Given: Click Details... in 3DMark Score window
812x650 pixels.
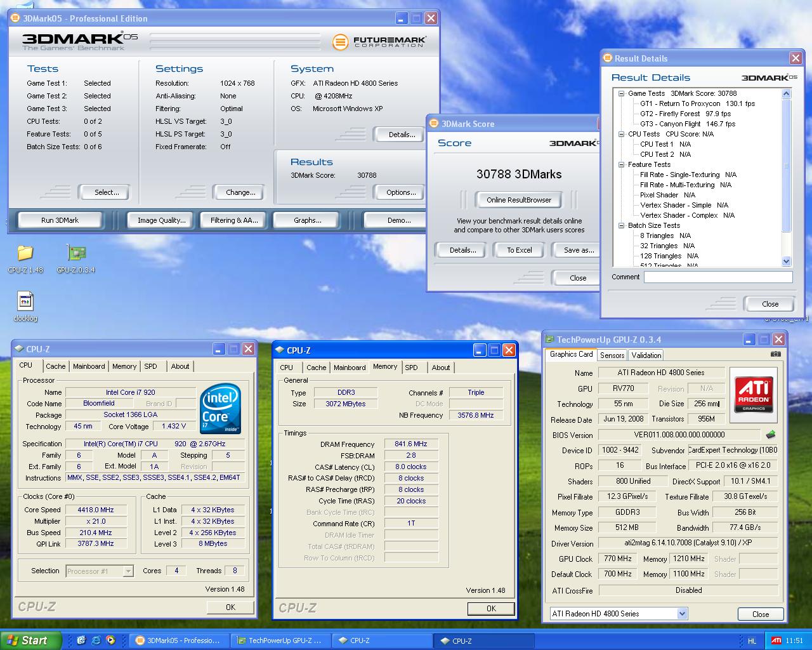Looking at the screenshot, I should point(462,250).
